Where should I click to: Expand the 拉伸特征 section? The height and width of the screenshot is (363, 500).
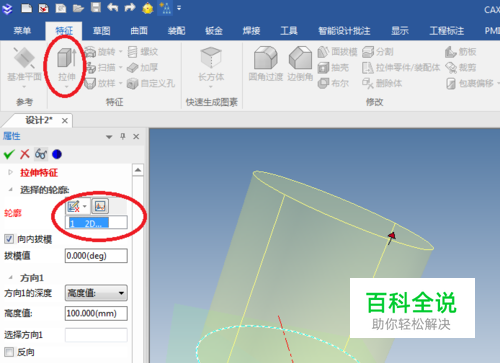(10, 172)
